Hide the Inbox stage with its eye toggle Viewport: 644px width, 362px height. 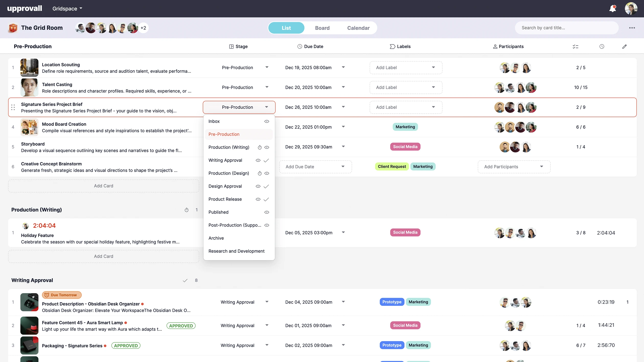pyautogui.click(x=267, y=121)
